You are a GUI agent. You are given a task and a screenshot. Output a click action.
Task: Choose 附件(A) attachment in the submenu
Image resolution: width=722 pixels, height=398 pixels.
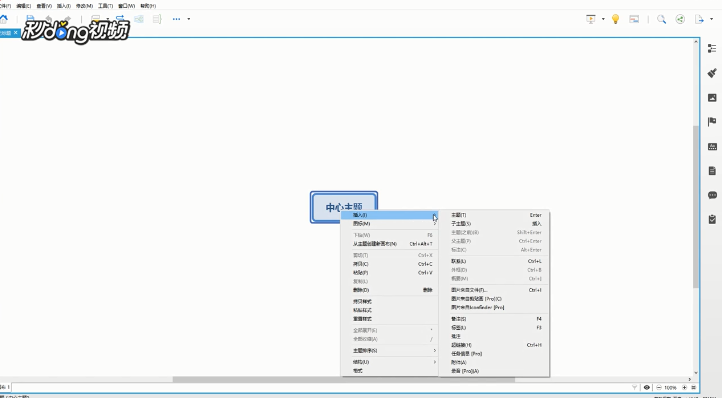(494, 362)
